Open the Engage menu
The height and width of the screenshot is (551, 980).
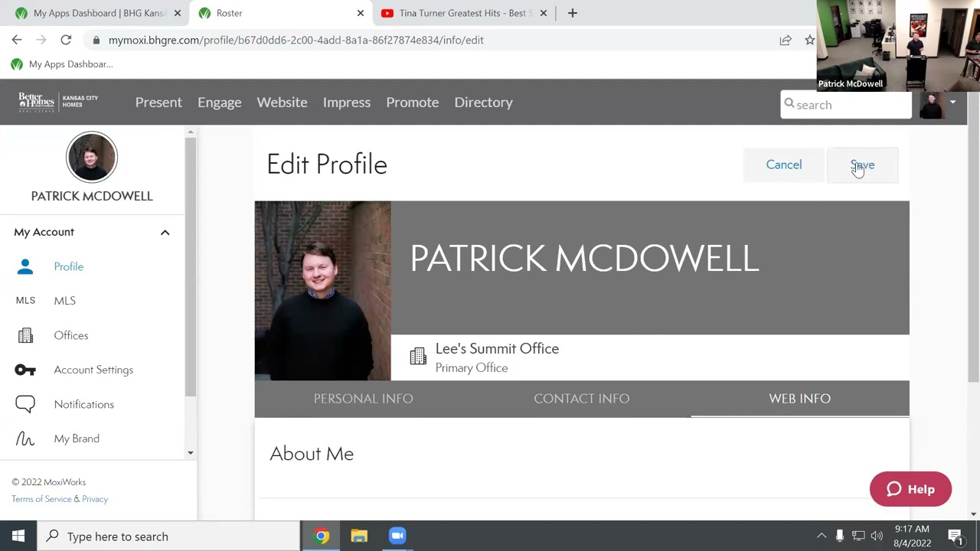pos(219,102)
